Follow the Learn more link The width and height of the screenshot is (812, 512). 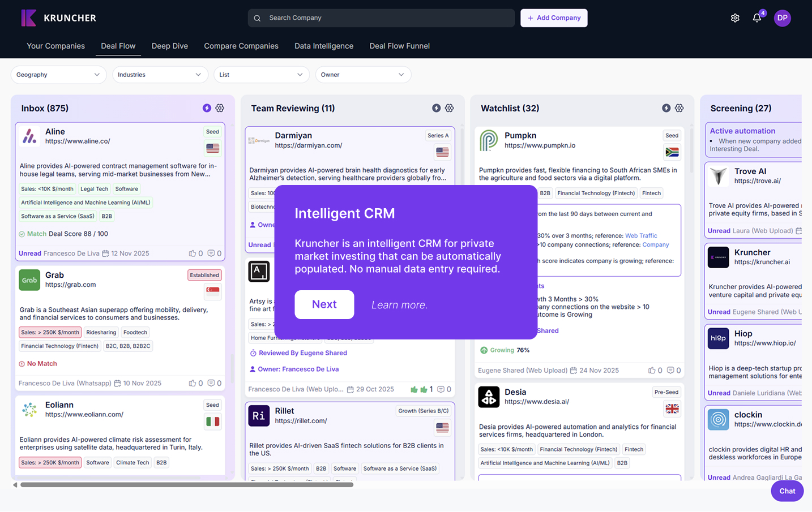click(399, 304)
